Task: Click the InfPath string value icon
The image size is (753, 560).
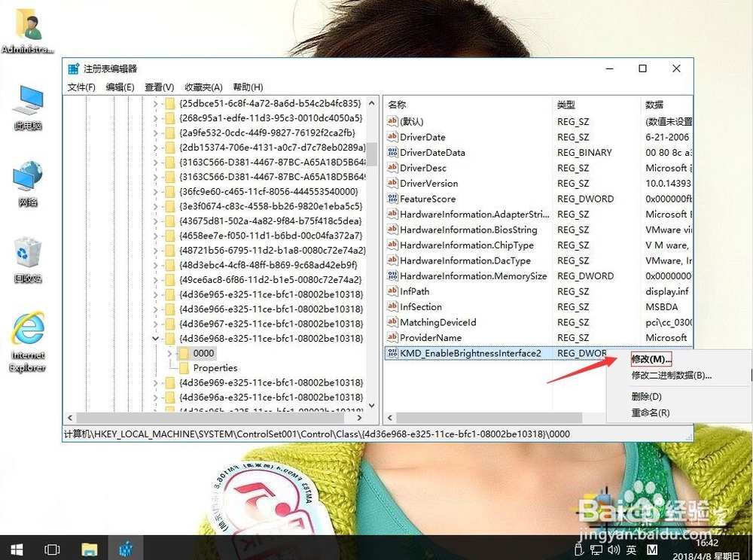Action: 392,291
